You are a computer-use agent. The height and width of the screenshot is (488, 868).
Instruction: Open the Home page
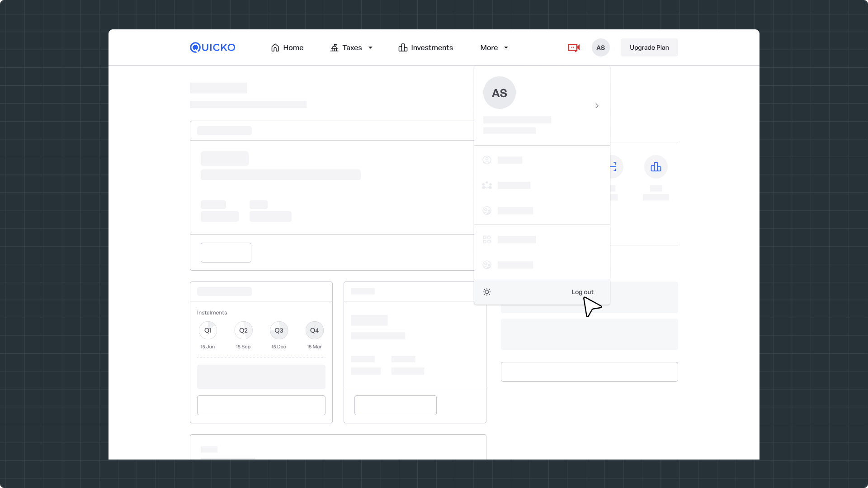[287, 47]
